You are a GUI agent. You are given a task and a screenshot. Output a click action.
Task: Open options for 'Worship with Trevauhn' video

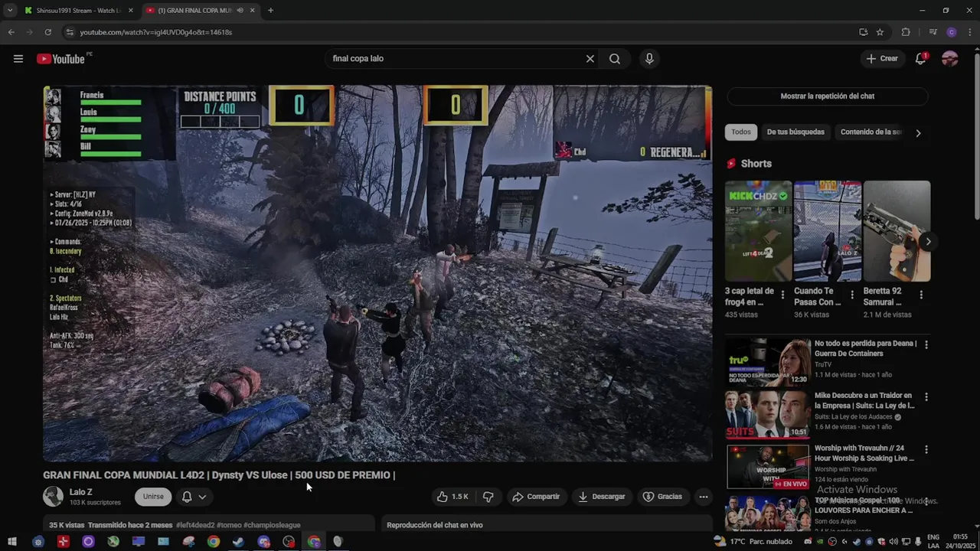click(x=926, y=449)
